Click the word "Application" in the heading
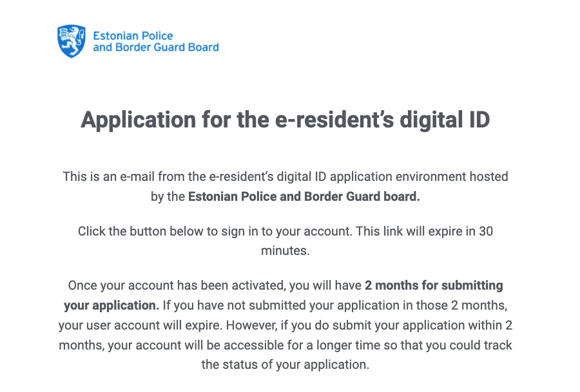 pyautogui.click(x=139, y=120)
